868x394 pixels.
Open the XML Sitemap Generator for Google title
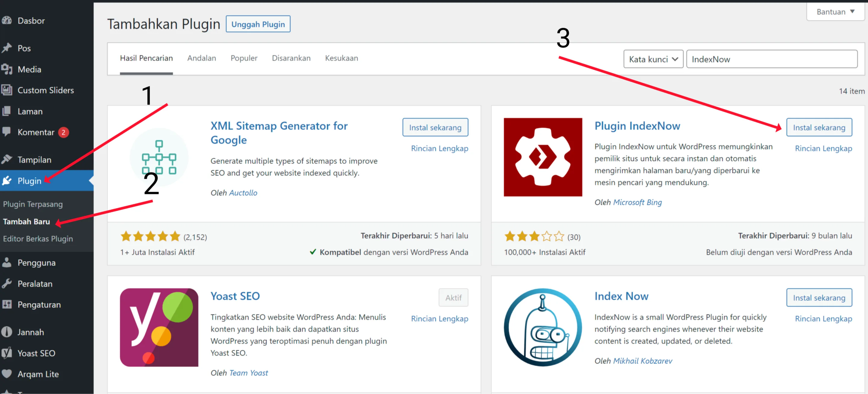[279, 133]
